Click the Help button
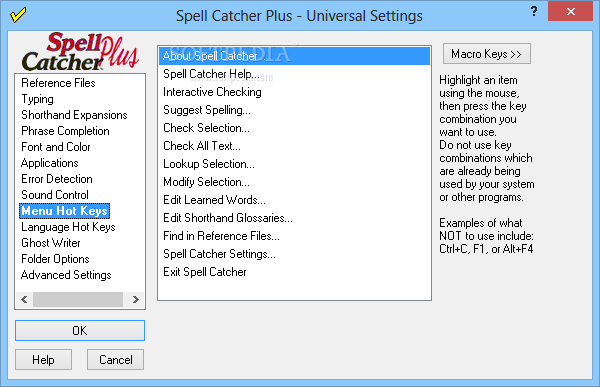 43,359
